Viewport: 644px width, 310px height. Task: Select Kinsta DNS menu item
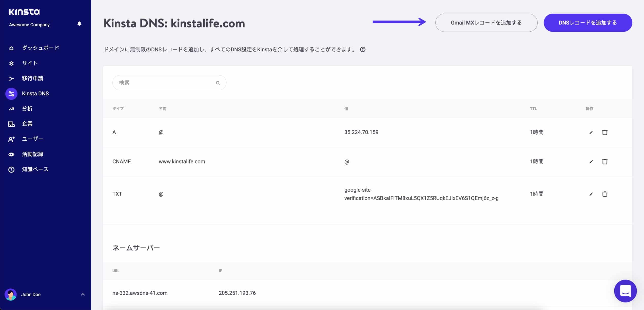click(35, 94)
